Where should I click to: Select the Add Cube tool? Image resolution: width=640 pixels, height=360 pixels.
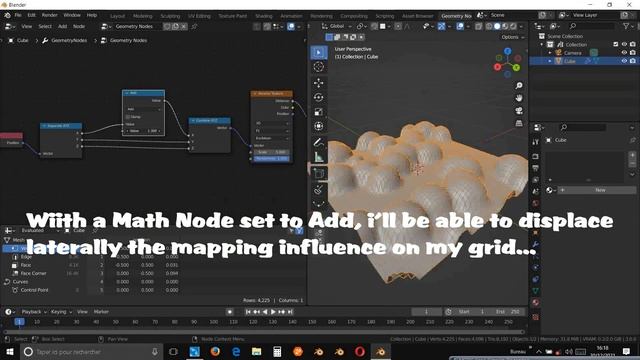(319, 173)
